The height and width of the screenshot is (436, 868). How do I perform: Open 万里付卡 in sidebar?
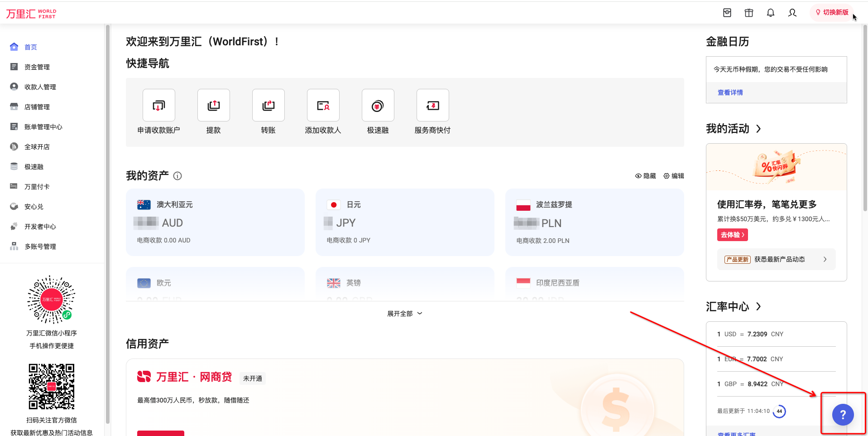point(37,187)
